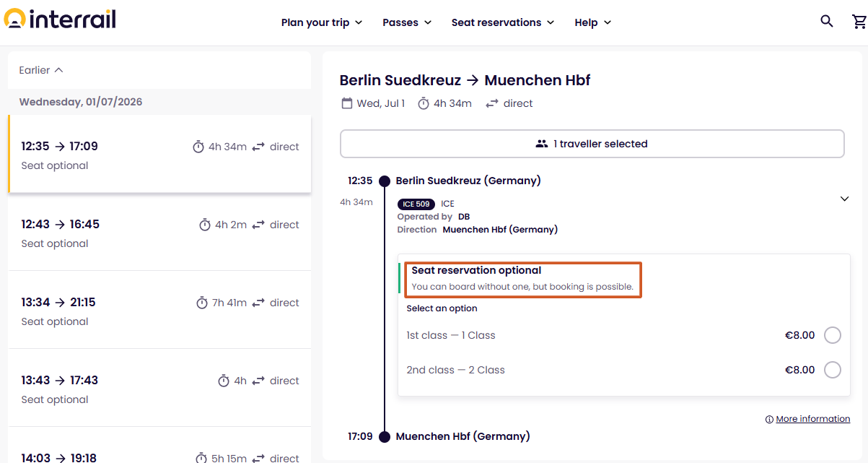Open the search magnifier icon
This screenshot has width=868, height=463.
tap(827, 22)
